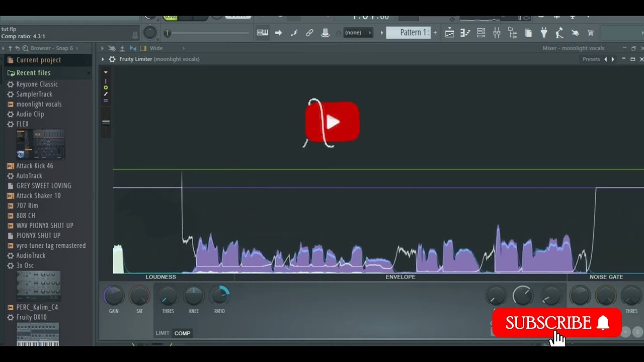Open the Fruity Limiter gear settings icon
The width and height of the screenshot is (644, 362).
point(112,59)
